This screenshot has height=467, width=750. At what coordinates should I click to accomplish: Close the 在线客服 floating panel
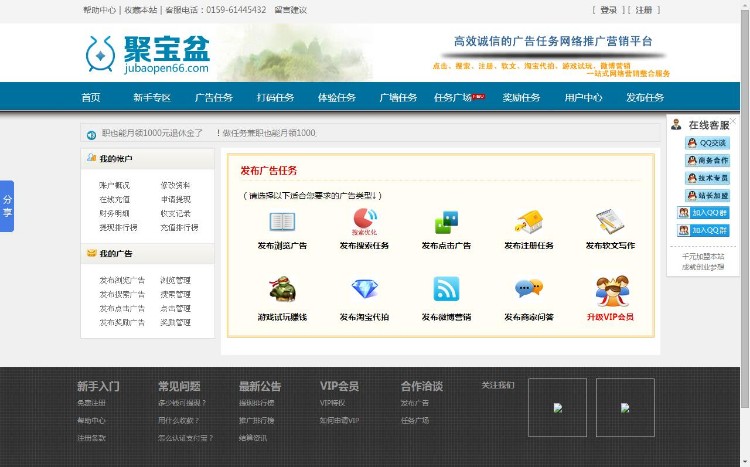point(733,121)
